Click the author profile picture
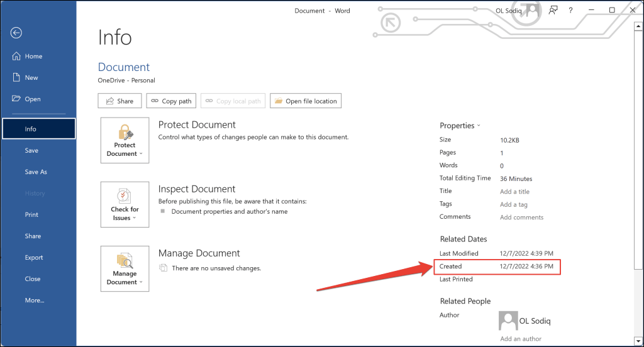The height and width of the screenshot is (347, 644). [508, 321]
